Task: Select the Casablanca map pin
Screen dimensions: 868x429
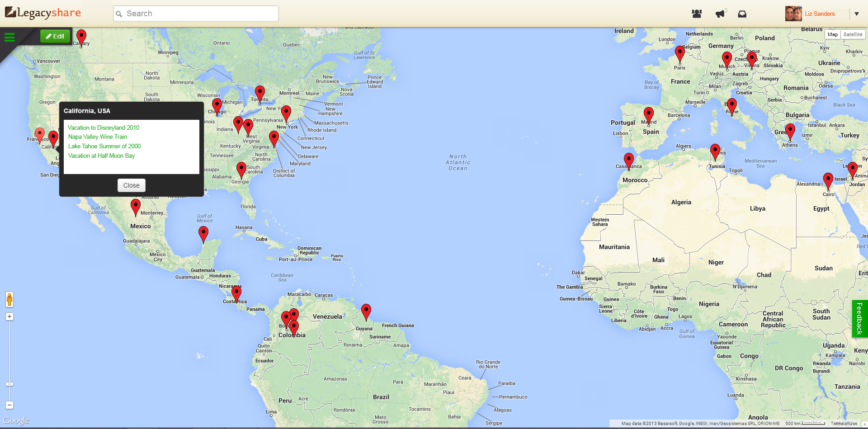Action: 629,161
